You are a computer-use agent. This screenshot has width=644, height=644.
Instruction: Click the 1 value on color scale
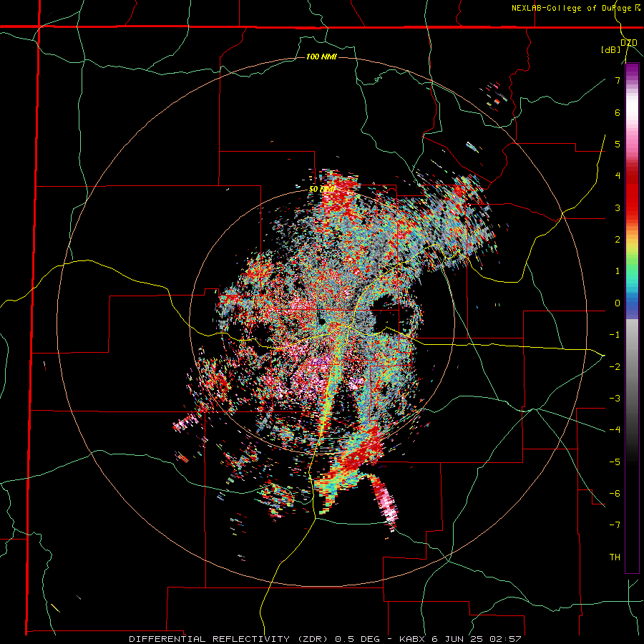click(x=618, y=271)
